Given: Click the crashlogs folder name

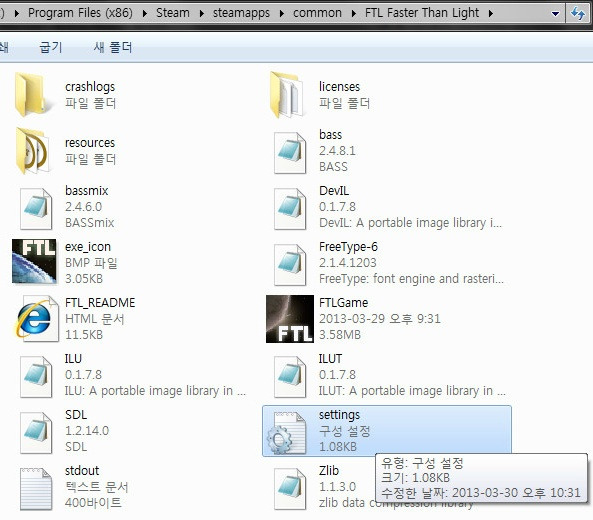Looking at the screenshot, I should (x=90, y=87).
